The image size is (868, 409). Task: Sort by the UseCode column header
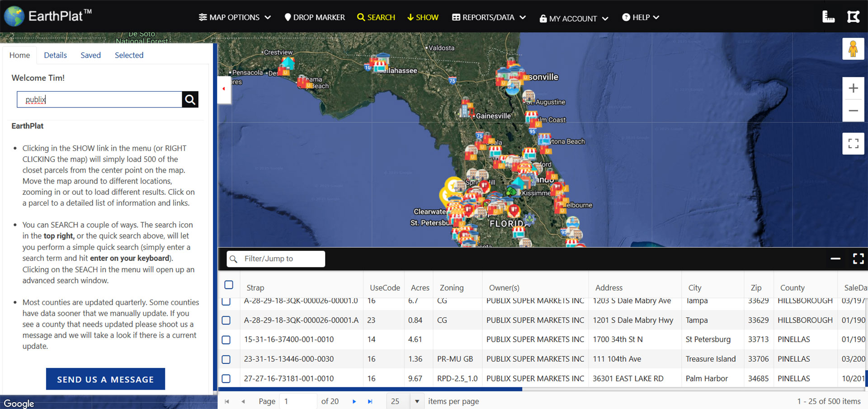(x=385, y=288)
